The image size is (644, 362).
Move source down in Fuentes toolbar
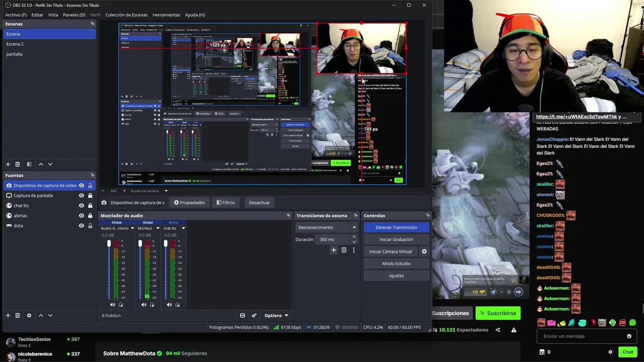50,315
